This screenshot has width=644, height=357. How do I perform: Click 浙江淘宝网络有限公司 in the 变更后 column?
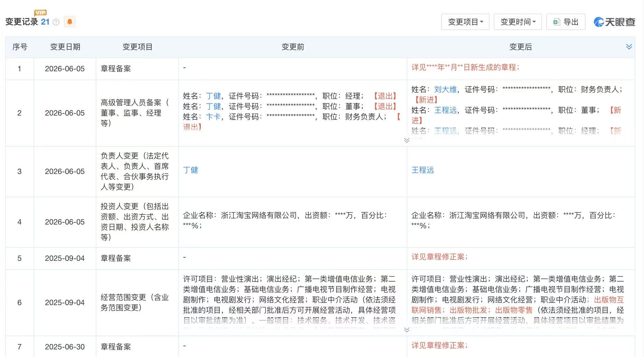pos(487,215)
